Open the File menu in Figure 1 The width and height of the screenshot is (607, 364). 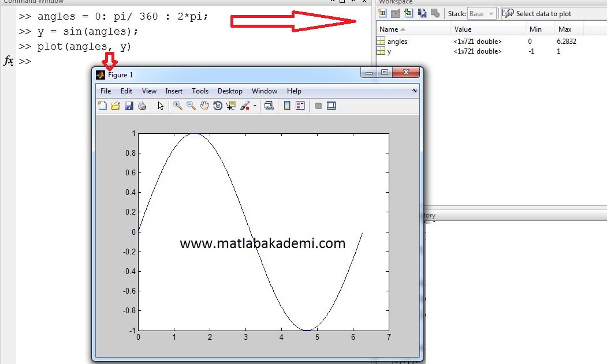point(106,91)
